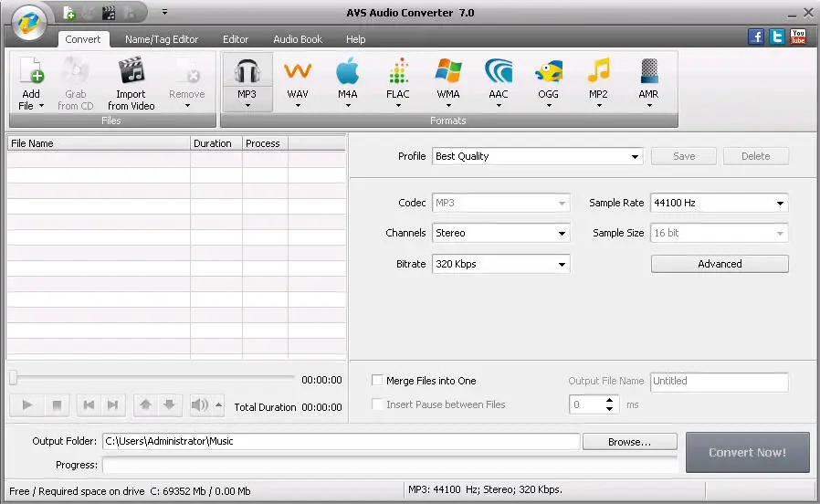Toggle Insert Pause between Files checkbox

tap(377, 404)
